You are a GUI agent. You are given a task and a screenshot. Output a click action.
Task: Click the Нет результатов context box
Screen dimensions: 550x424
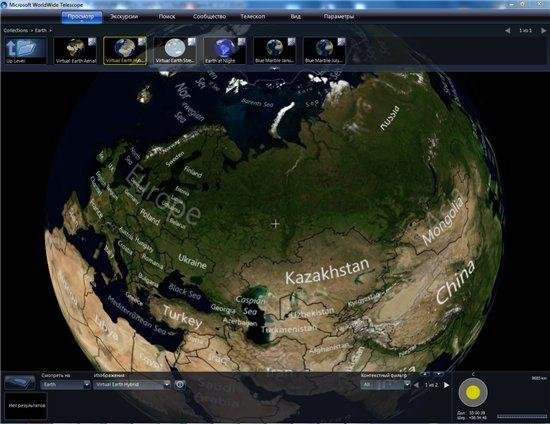26,405
